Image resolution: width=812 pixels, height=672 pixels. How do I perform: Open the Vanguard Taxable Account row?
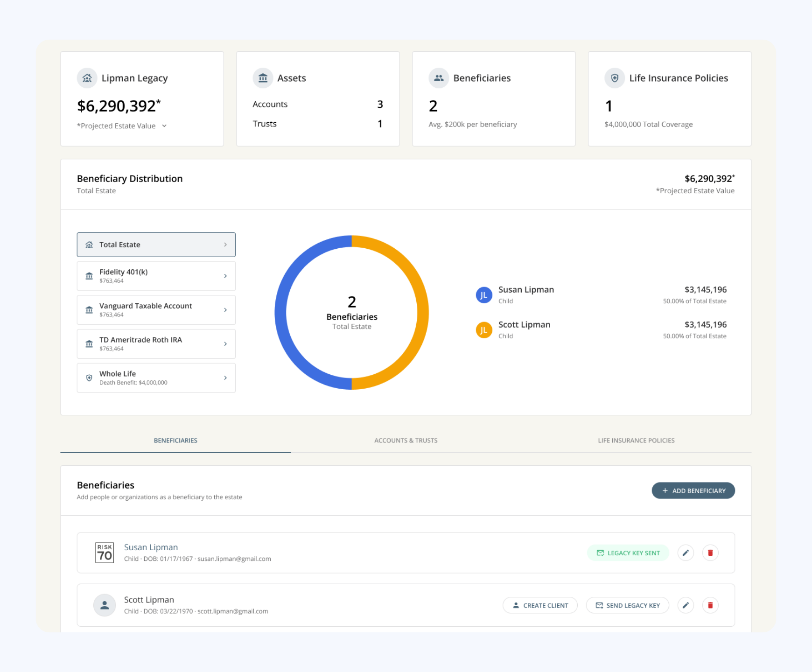156,310
